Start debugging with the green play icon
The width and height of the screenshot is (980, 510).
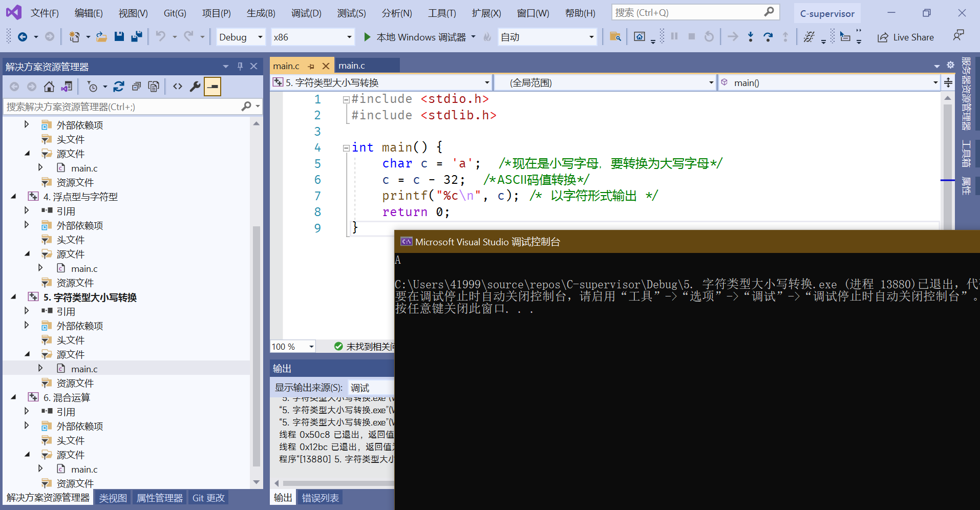click(x=367, y=37)
